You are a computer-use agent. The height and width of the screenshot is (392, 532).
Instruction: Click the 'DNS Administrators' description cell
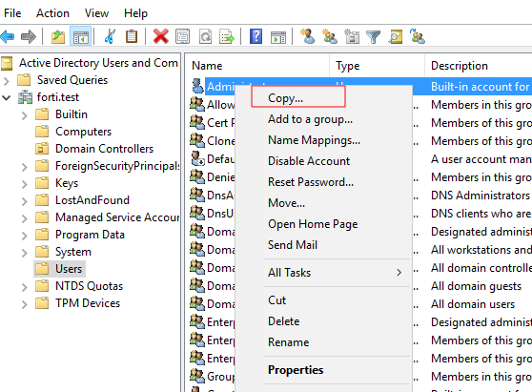click(481, 196)
